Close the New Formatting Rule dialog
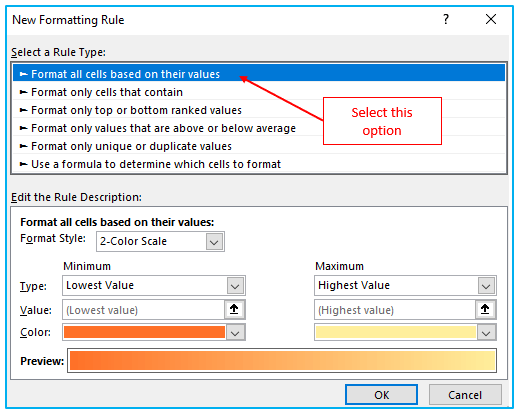 point(491,19)
